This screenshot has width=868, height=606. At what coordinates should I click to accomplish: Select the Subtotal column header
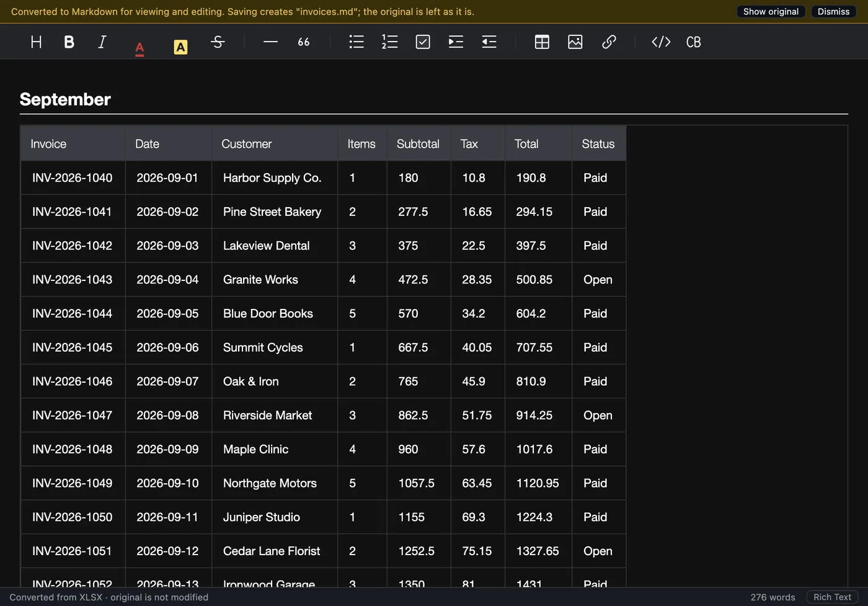(x=418, y=144)
